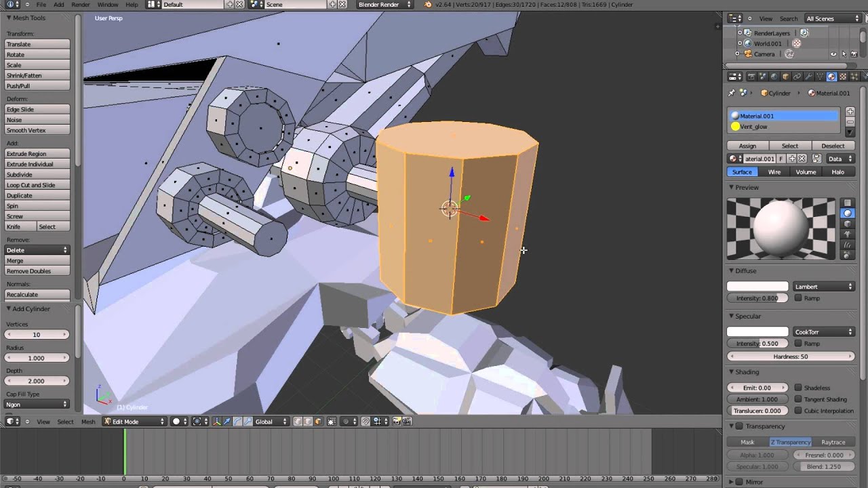Pin the properties context with pushpin
868x488 pixels.
pos(732,93)
